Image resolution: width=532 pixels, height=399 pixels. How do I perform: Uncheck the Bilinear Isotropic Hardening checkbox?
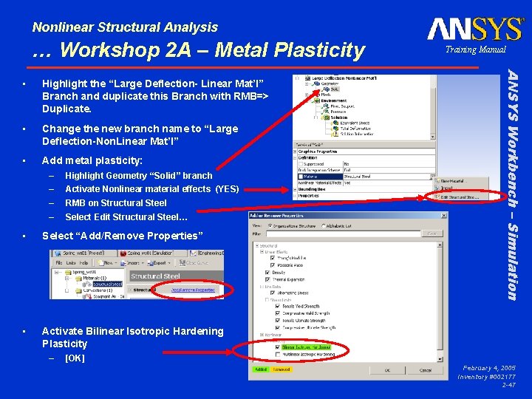pos(278,347)
